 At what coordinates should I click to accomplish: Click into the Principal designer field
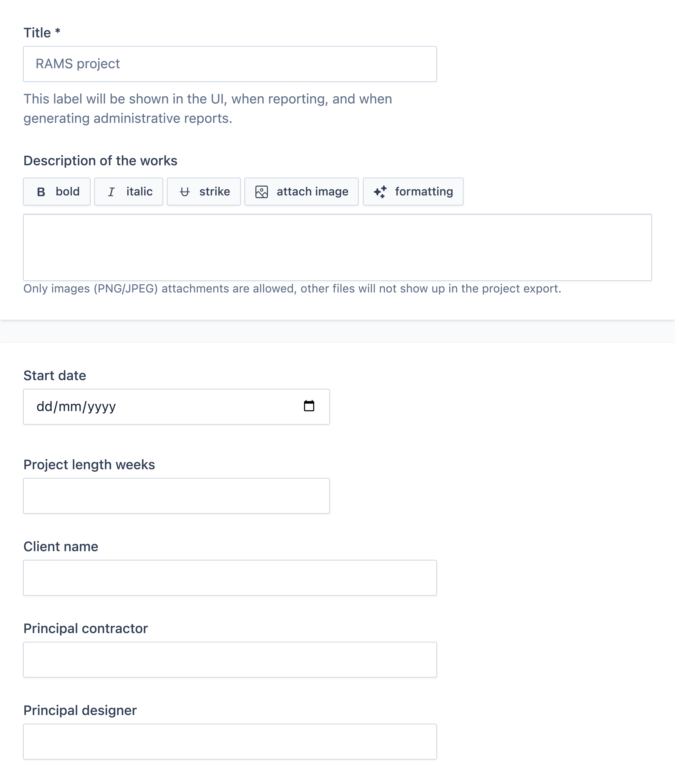point(230,742)
